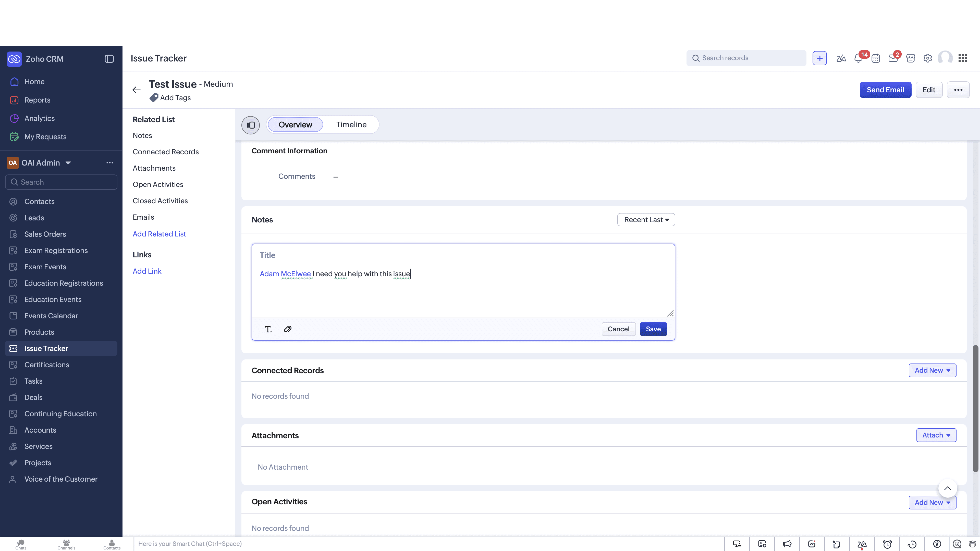Screen dimensions: 980x551
Task: Open Issue Tracker module in sidebar
Action: coord(61,348)
